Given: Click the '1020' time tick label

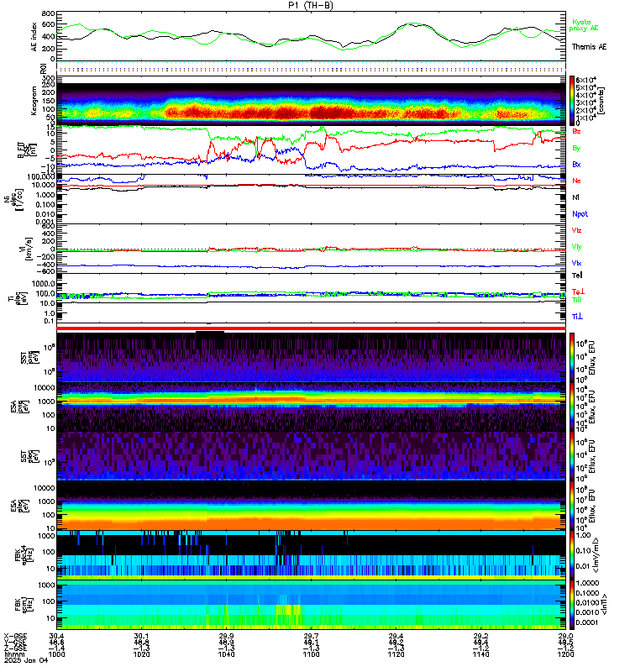Looking at the screenshot, I should click(x=141, y=654).
